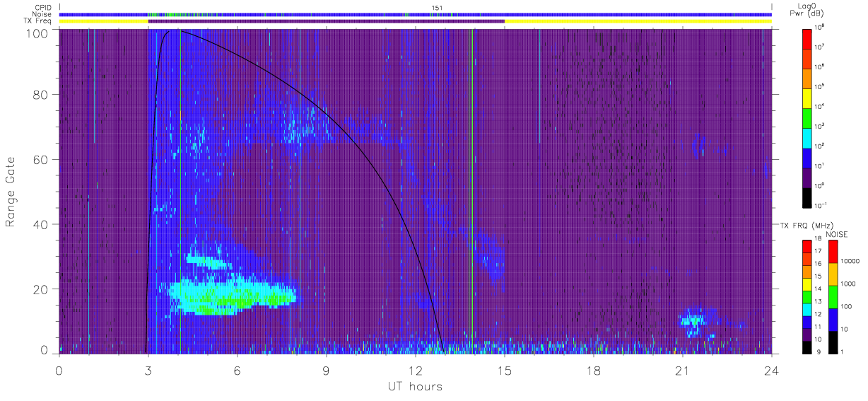Click the 'UT hours' x-axis label
This screenshot has width=868, height=401.
415,386
